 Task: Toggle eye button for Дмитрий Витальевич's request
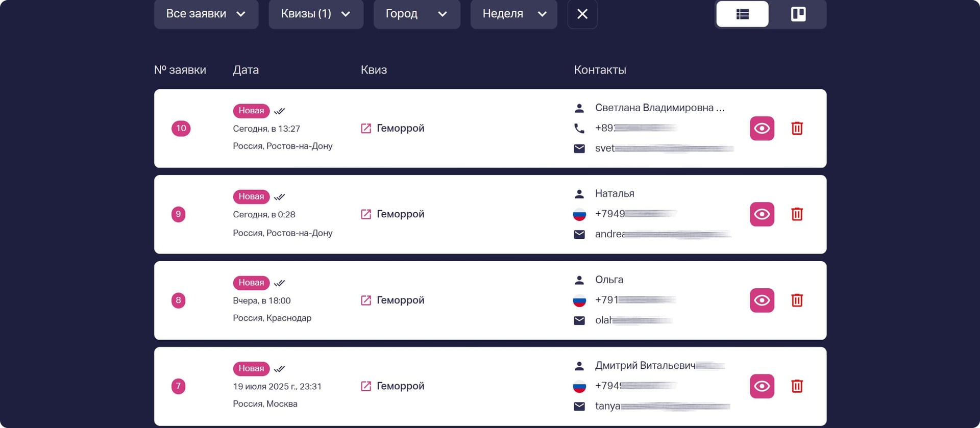pyautogui.click(x=762, y=386)
